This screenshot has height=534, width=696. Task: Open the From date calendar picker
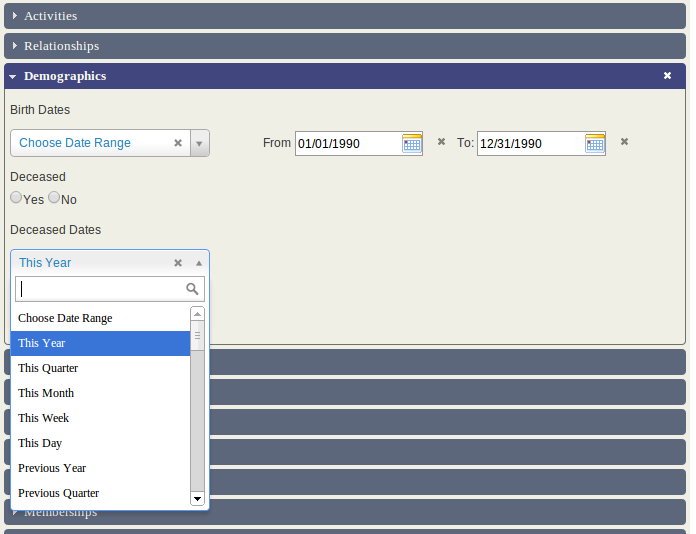(x=412, y=143)
